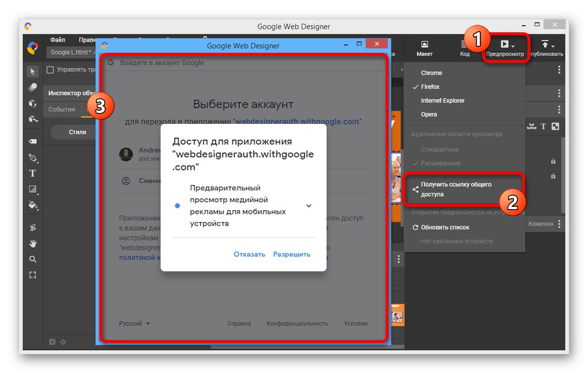Toggle the Управлять checkbox

[x=50, y=70]
